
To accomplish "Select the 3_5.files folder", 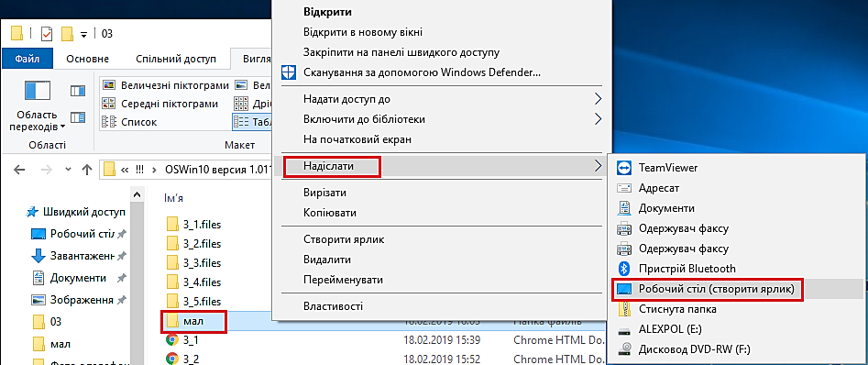I will (202, 302).
